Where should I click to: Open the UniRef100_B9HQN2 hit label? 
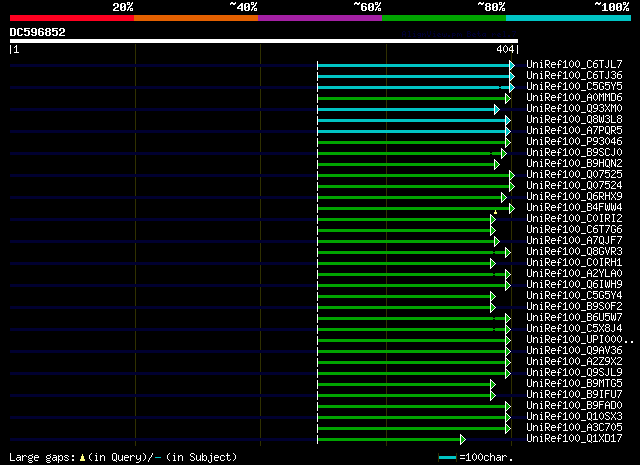click(x=574, y=164)
